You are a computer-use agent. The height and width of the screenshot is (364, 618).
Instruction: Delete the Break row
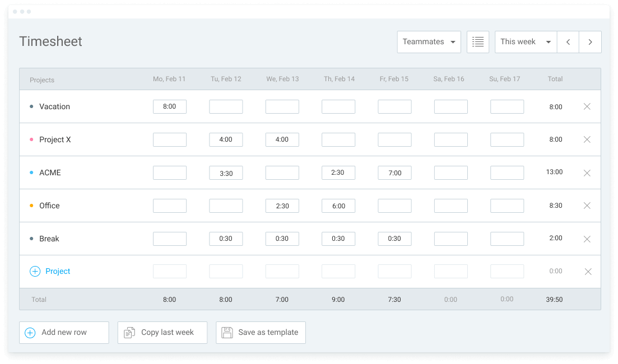click(587, 239)
